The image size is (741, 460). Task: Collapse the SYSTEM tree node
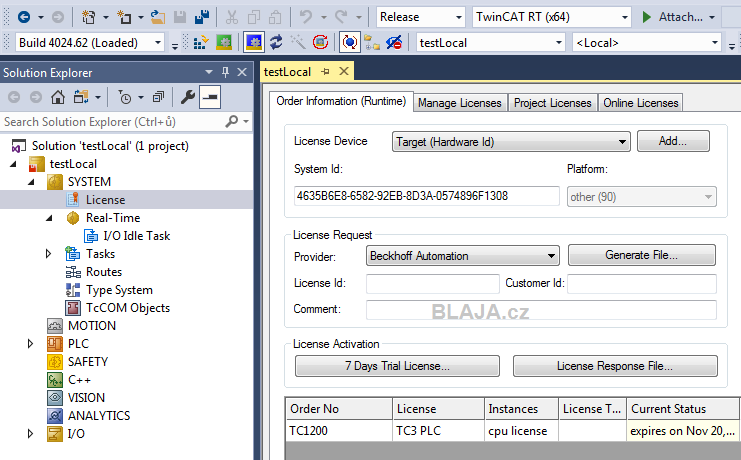tap(31, 182)
